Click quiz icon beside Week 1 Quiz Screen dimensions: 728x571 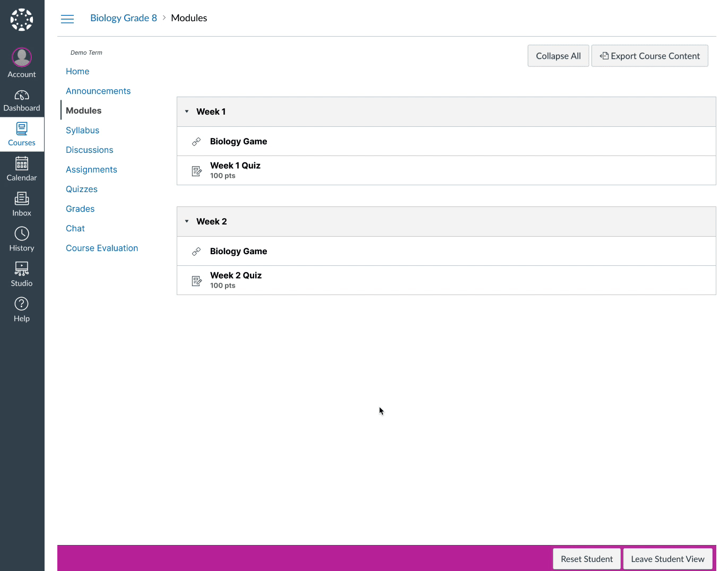tap(196, 171)
